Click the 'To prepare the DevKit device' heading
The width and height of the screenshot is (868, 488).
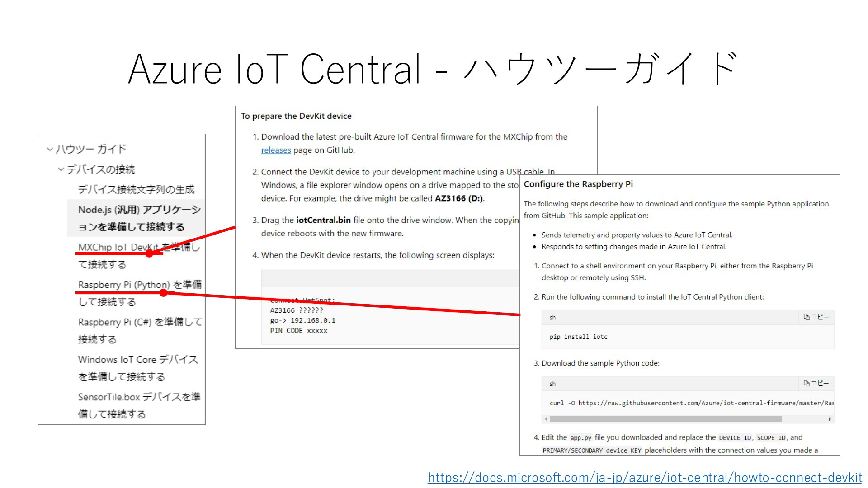pos(296,116)
